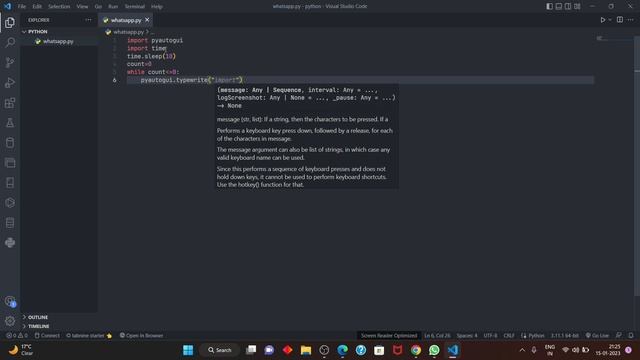
Task: Place cursor on line 6 typewrite code
Action: point(191,80)
